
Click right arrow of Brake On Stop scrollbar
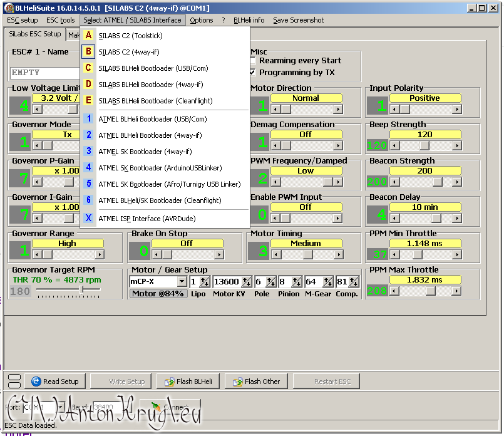coord(219,255)
